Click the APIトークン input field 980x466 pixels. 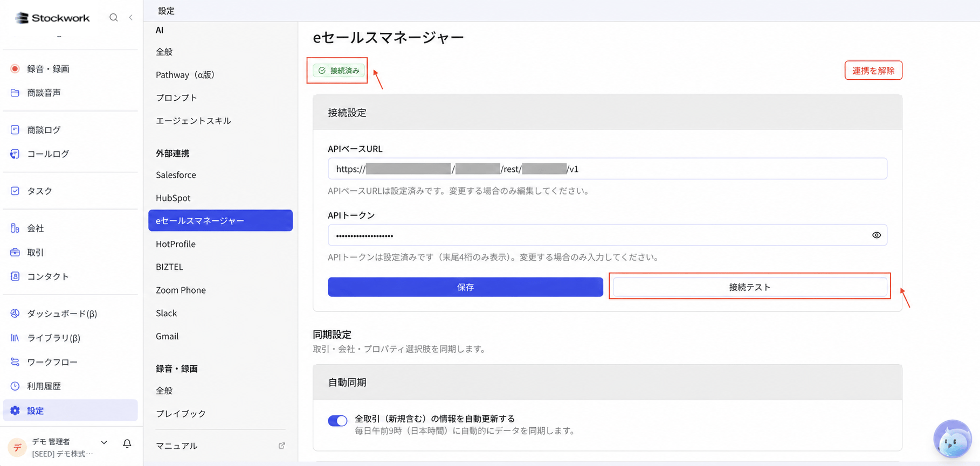608,235
